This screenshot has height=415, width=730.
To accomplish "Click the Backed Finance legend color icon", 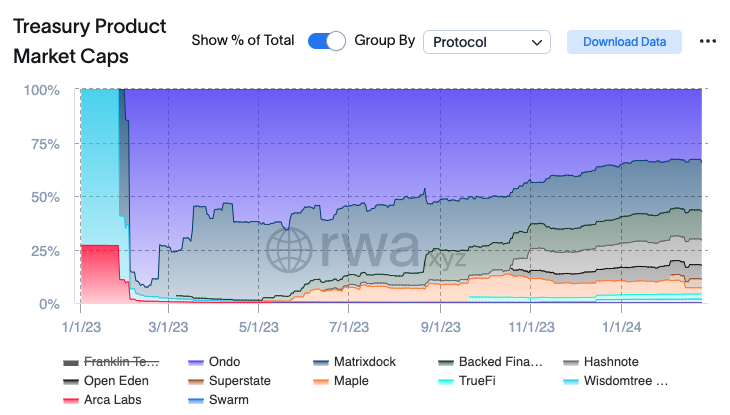I will (x=447, y=362).
